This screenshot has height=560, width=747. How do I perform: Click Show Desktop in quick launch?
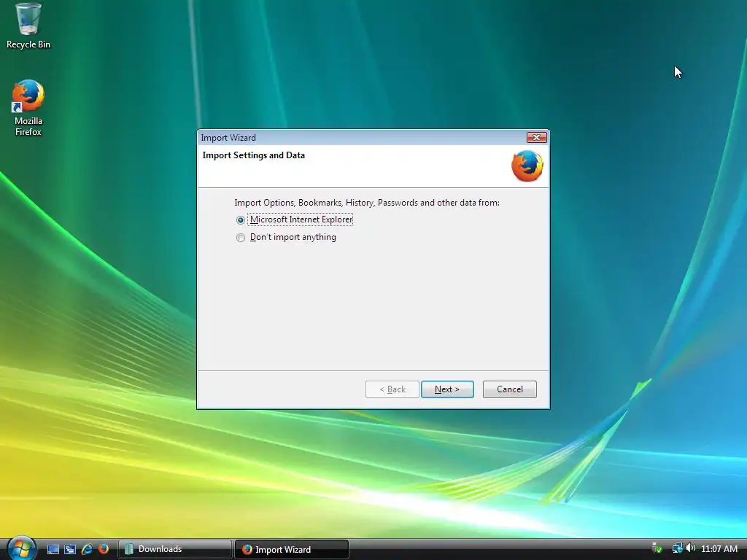click(x=53, y=549)
